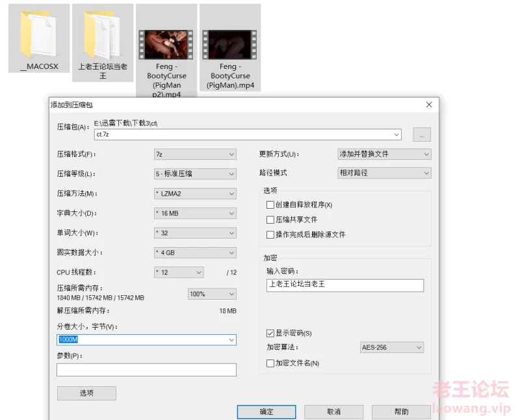
Task: Click the 18 MB decompression memory value
Action: (x=228, y=311)
